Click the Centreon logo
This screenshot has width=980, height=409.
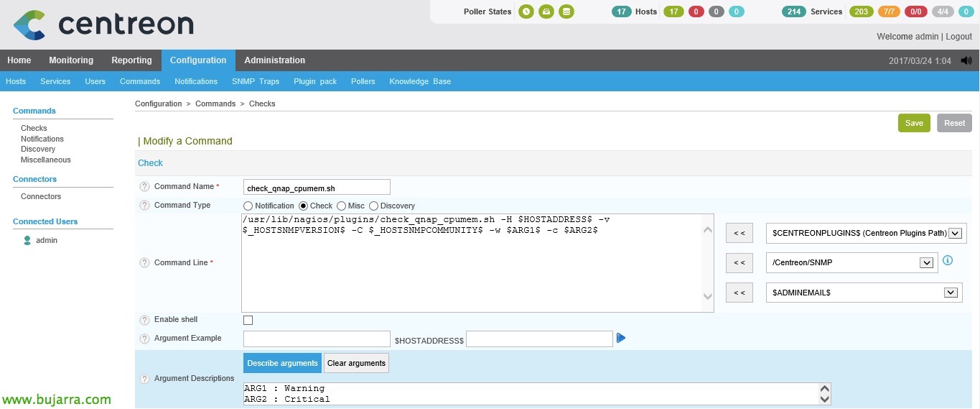[103, 24]
